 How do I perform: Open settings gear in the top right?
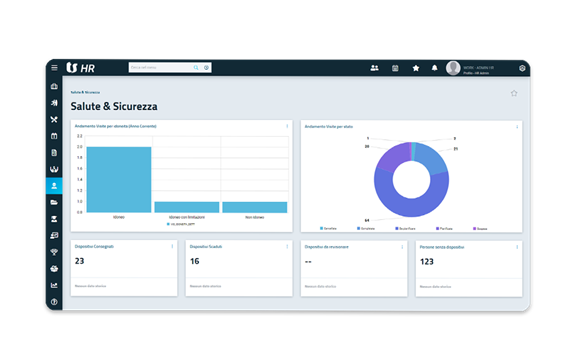[522, 68]
